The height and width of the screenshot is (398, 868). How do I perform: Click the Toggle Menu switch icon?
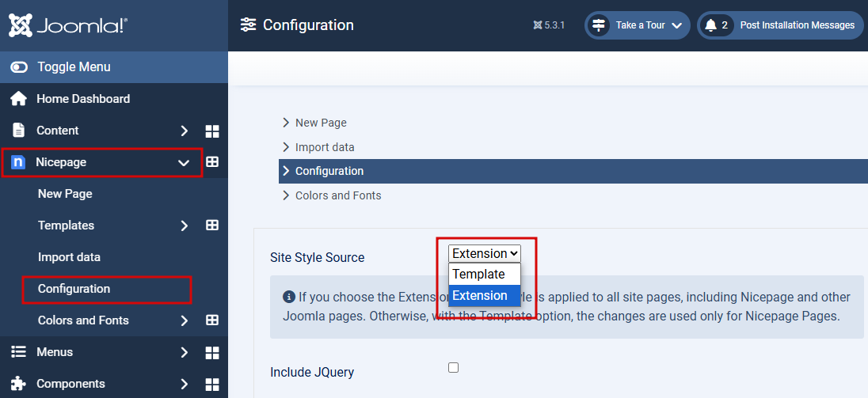coord(19,67)
